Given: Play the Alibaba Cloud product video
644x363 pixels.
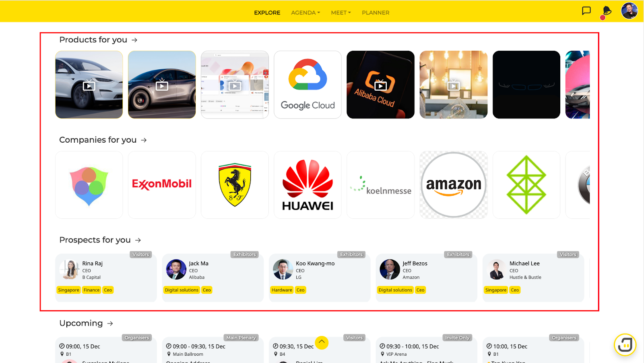Looking at the screenshot, I should click(380, 85).
